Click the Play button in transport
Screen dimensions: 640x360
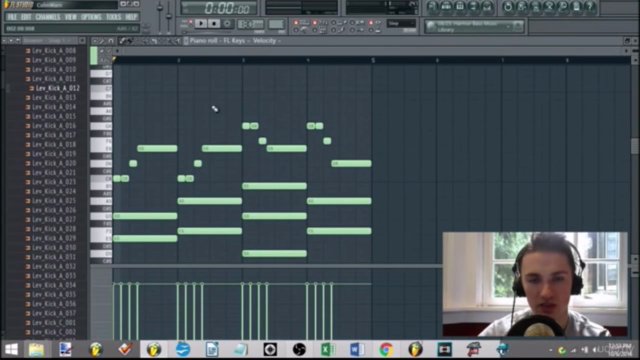click(201, 23)
